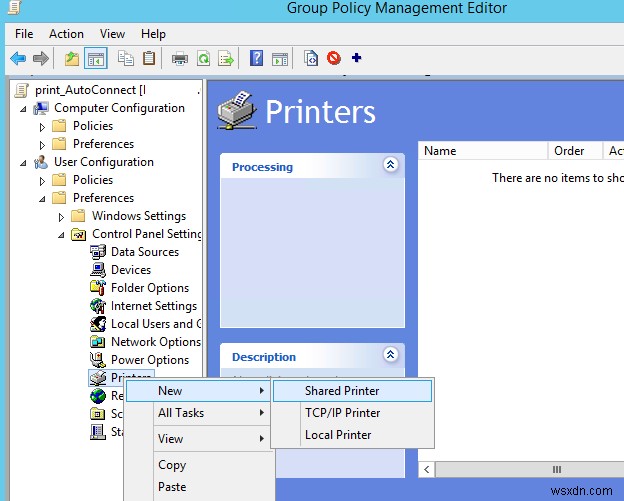Viewport: 624px width, 501px height.
Task: Click the display XML document toolbar icon
Action: [x=311, y=58]
